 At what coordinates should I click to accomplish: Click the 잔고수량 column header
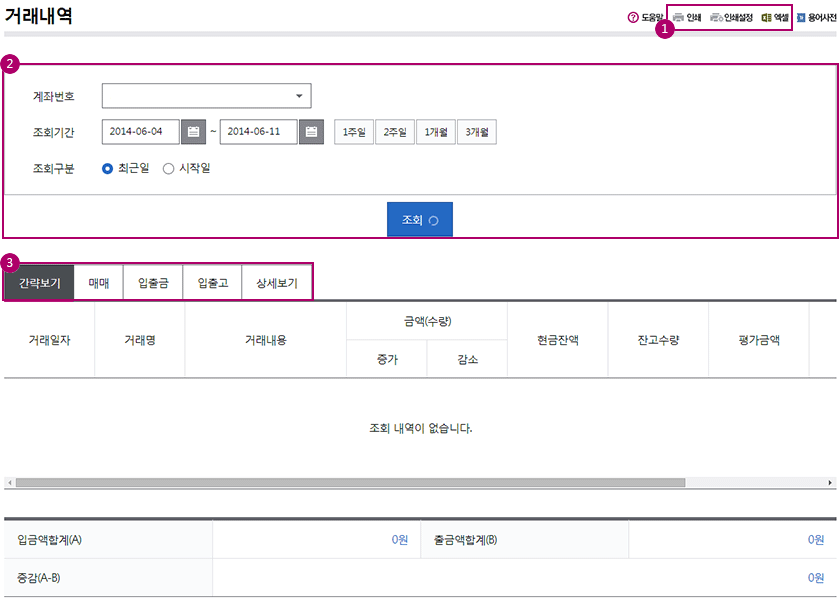tap(658, 340)
